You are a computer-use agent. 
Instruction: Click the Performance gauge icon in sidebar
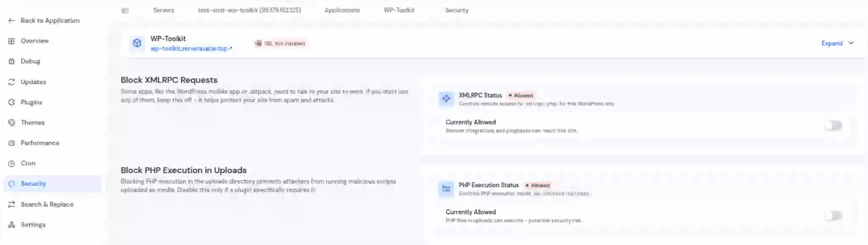tap(11, 143)
